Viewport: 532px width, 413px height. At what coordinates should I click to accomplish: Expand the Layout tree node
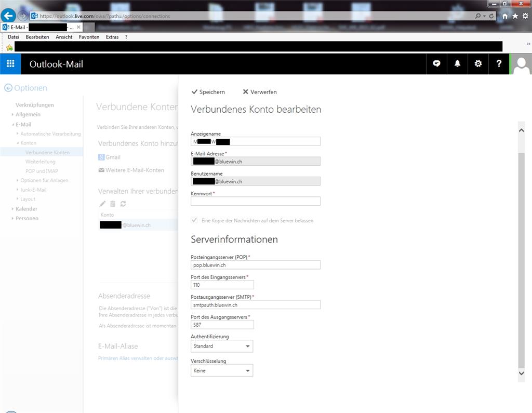[17, 199]
